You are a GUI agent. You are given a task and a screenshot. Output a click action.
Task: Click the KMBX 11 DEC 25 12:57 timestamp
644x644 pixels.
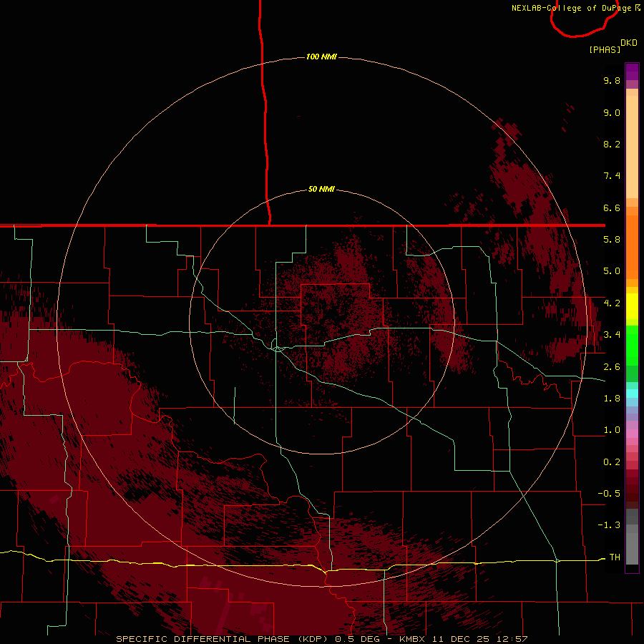click(x=463, y=639)
